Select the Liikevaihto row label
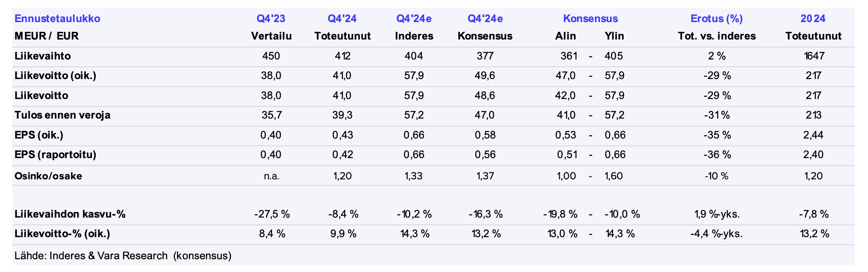868x272 pixels. coord(43,56)
